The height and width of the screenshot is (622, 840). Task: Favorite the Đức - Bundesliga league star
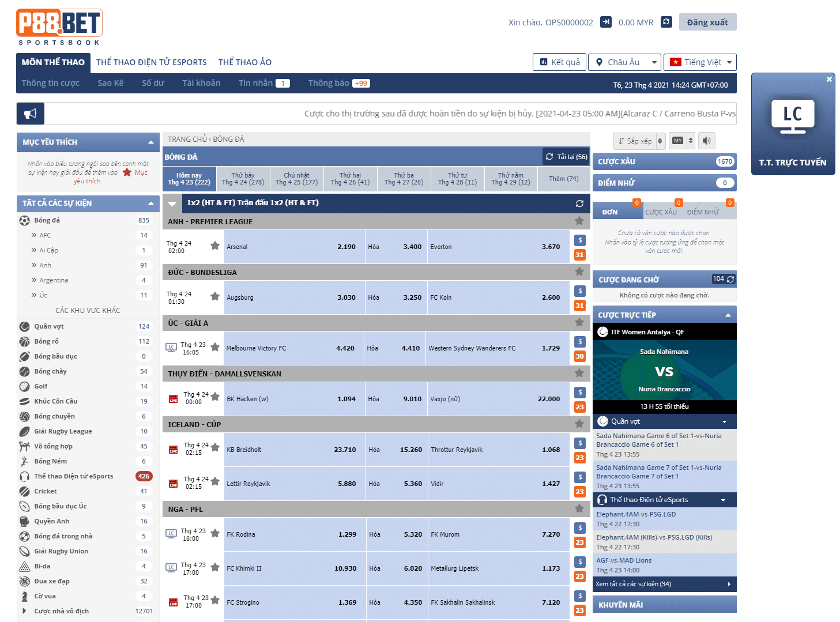[x=579, y=272]
